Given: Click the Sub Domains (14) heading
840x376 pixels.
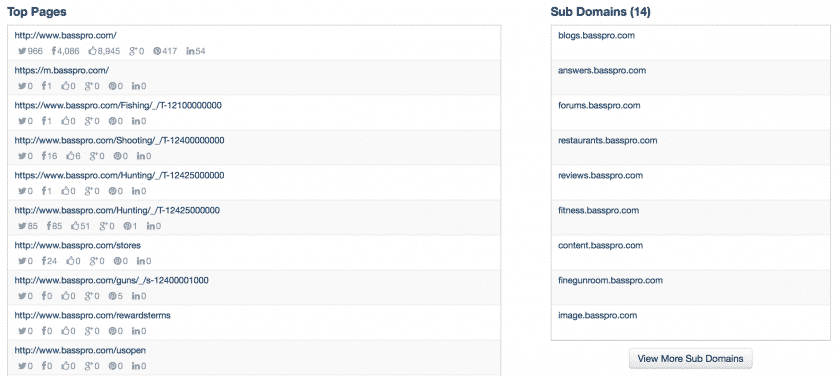Looking at the screenshot, I should tap(601, 12).
